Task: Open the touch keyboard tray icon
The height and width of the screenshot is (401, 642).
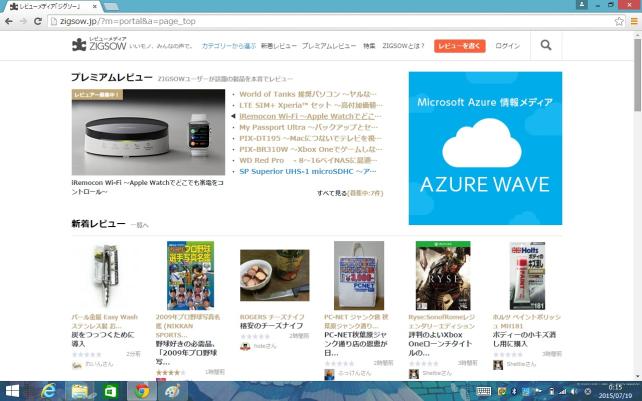Action: (484, 392)
